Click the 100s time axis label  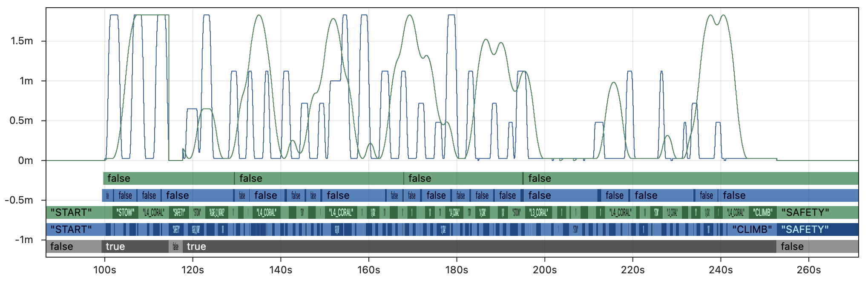coord(104,270)
